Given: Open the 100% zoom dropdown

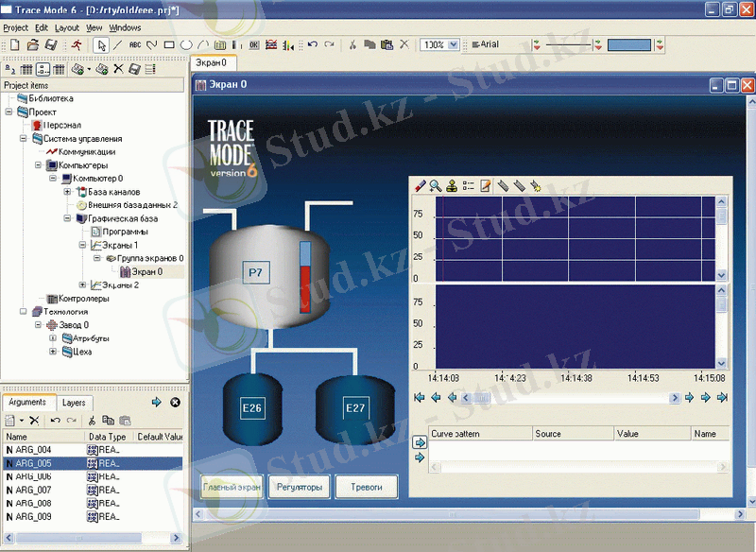Looking at the screenshot, I should [453, 44].
